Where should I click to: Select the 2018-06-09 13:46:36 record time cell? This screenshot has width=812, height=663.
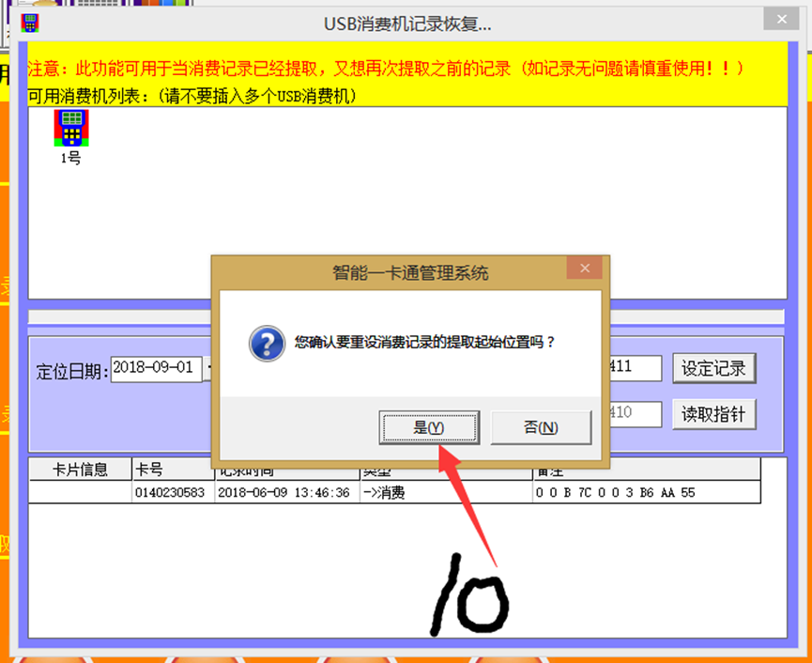(x=285, y=492)
